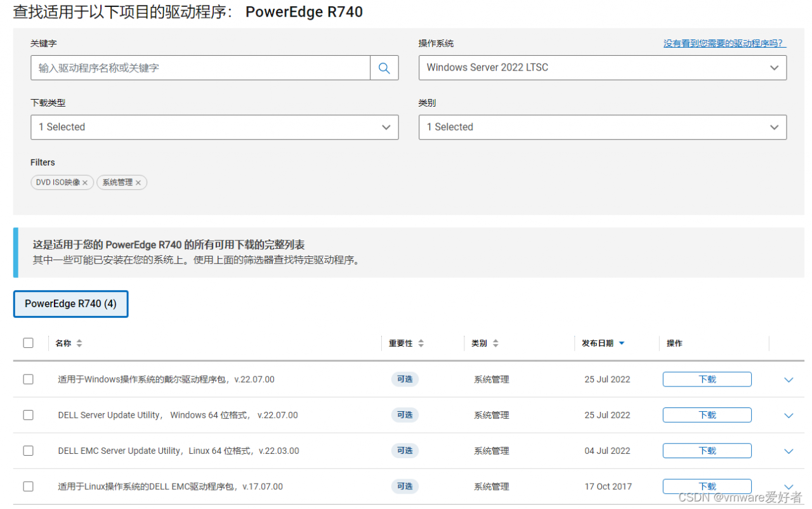The width and height of the screenshot is (812, 509).
Task: Sort by 发布日期 descending arrow
Action: pos(622,343)
